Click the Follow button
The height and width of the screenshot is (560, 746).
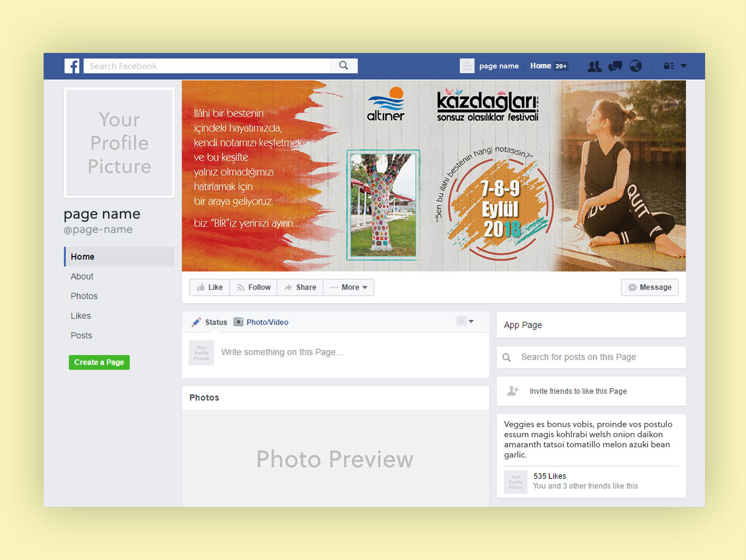253,287
